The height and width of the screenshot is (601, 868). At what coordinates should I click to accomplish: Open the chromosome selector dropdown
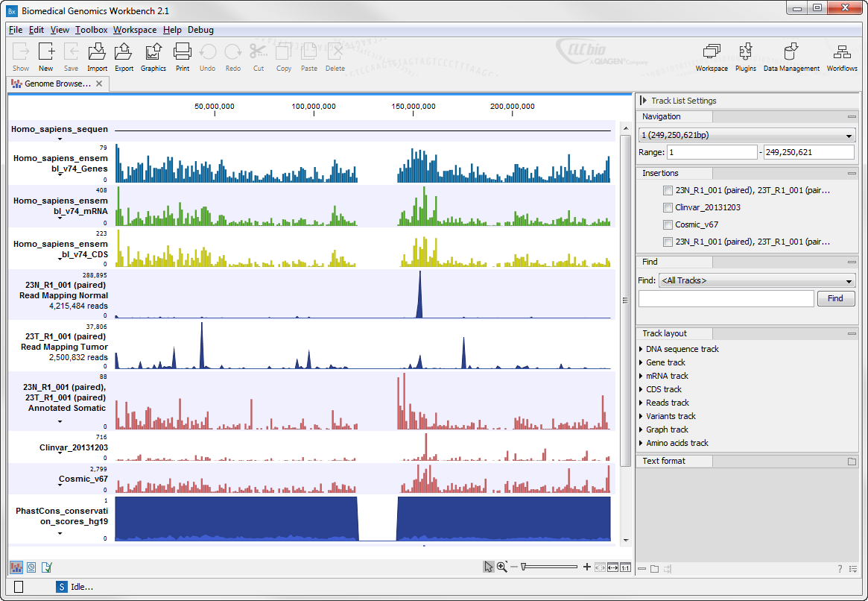pos(850,135)
